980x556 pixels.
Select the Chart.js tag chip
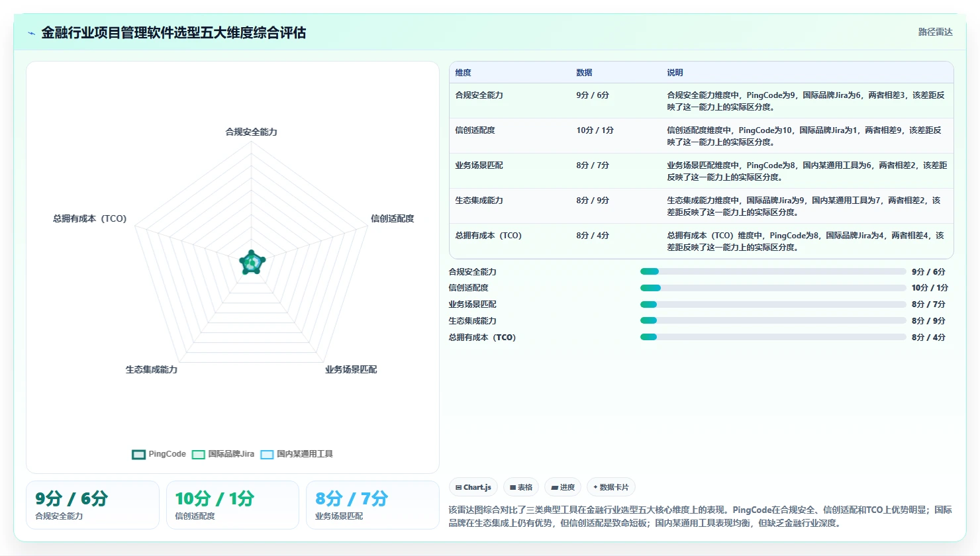tap(473, 487)
